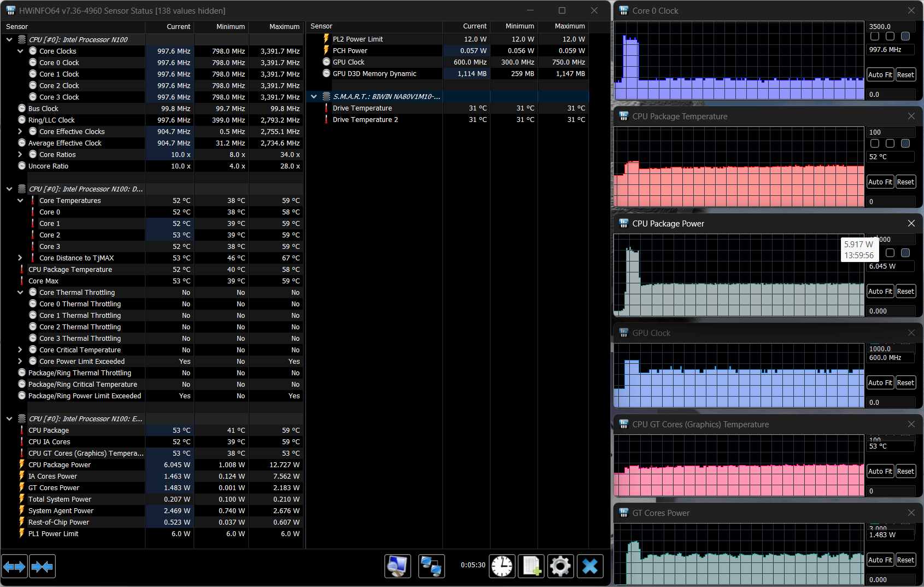Click Auto Fit in the Core 0 Clock graph
This screenshot has width=924, height=587.
(x=880, y=74)
